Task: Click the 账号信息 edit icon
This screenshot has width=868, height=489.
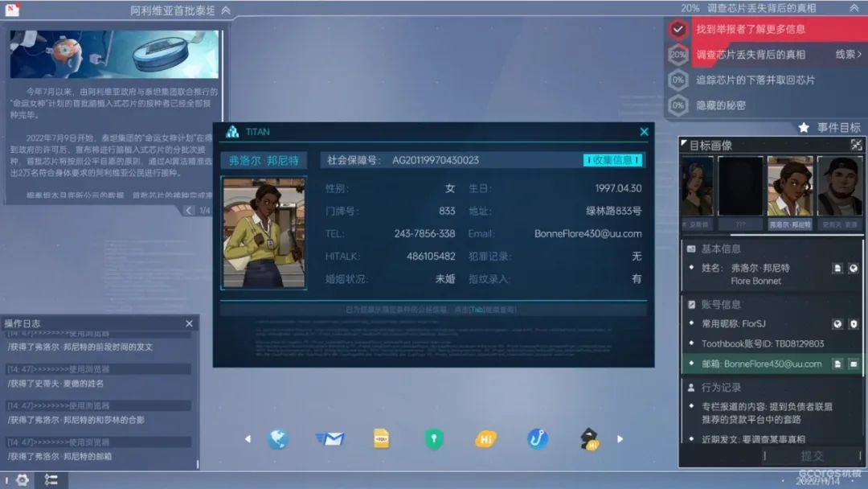Action: point(691,305)
